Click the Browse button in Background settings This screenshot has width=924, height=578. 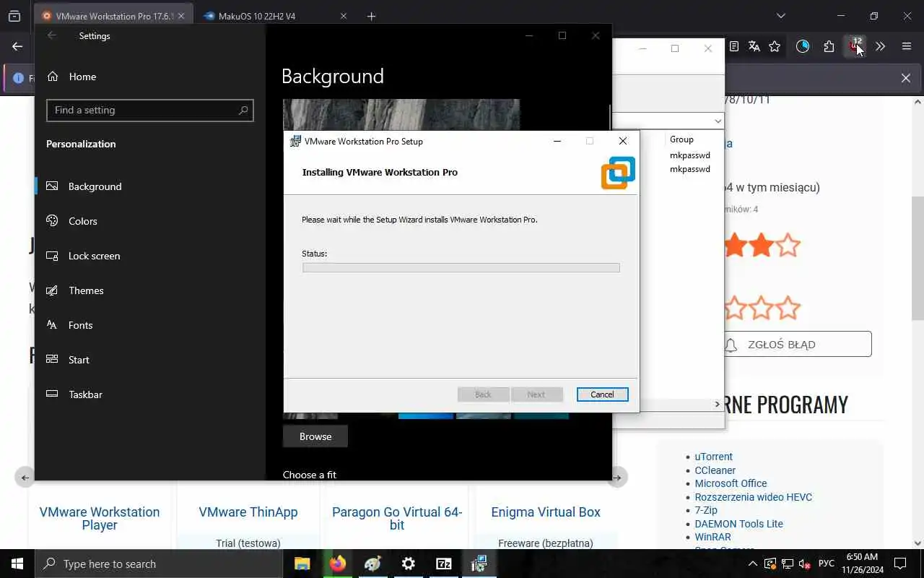tap(315, 436)
